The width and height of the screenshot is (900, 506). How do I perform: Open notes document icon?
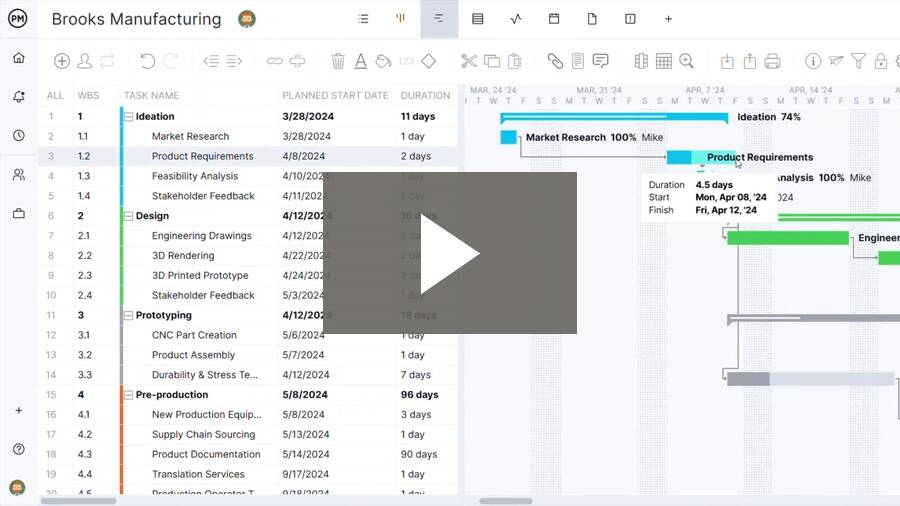pos(578,61)
